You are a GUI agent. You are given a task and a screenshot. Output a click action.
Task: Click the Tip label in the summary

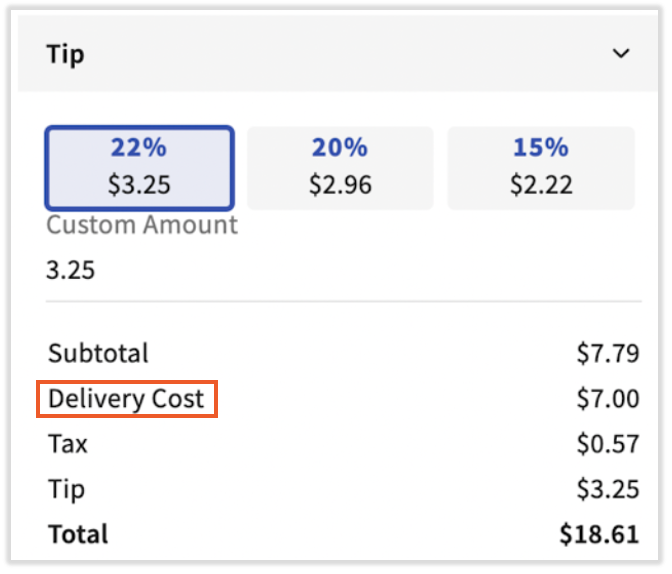(x=67, y=489)
